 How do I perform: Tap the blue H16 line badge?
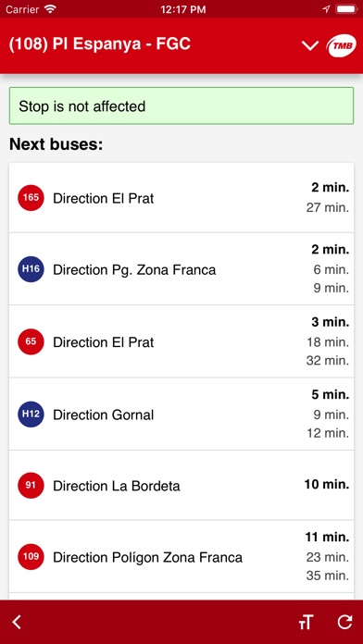pos(31,269)
